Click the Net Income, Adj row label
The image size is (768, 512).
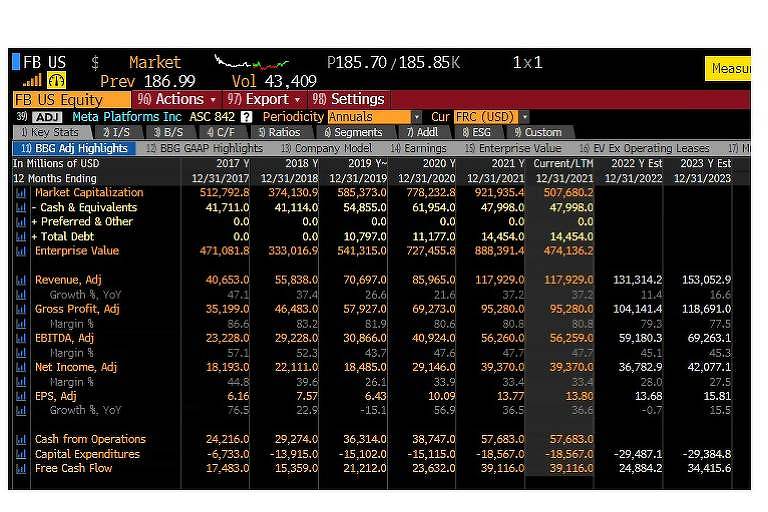pyautogui.click(x=76, y=367)
